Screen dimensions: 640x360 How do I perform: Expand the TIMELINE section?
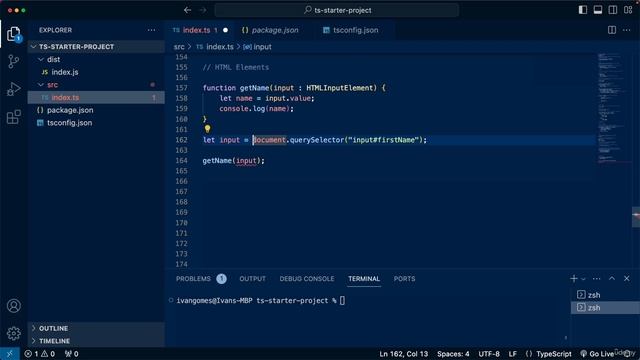tap(96, 341)
